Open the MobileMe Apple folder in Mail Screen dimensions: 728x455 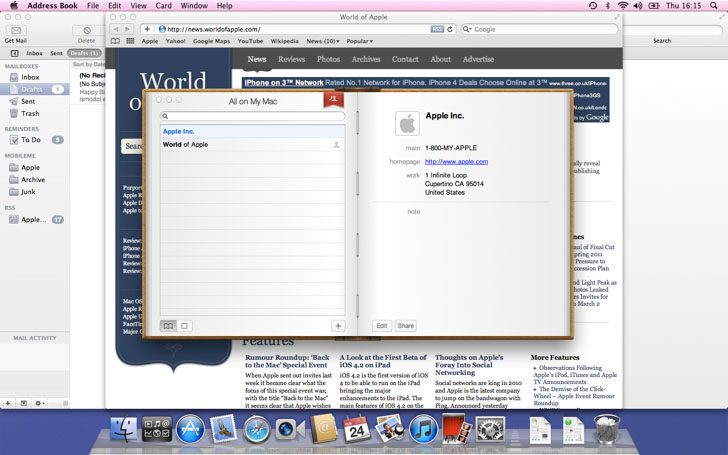pyautogui.click(x=30, y=168)
